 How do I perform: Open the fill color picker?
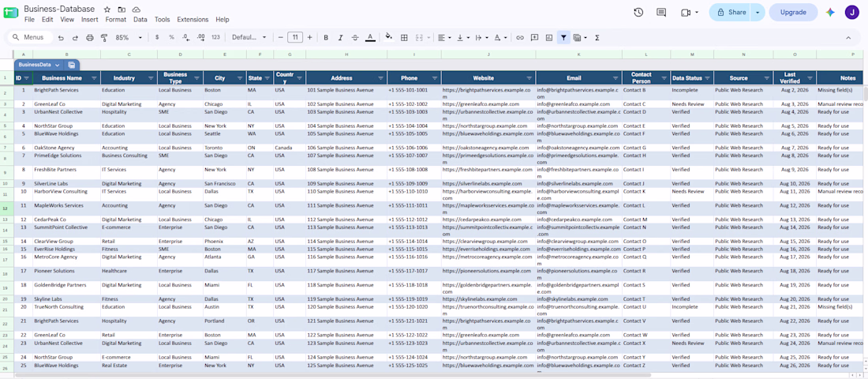(388, 38)
